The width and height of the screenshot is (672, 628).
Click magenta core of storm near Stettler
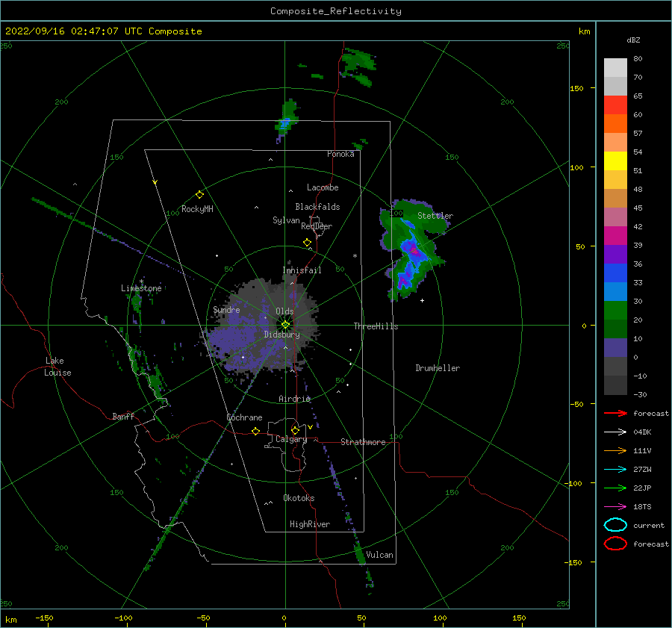click(x=414, y=250)
